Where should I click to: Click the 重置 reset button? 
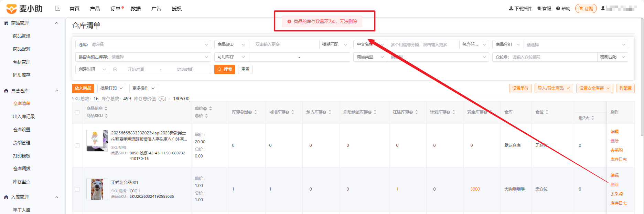point(245,69)
